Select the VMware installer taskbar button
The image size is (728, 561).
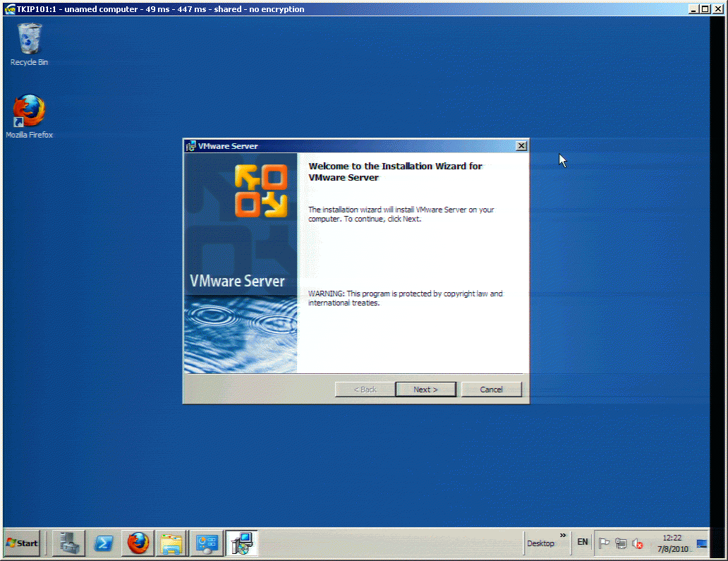click(x=241, y=543)
